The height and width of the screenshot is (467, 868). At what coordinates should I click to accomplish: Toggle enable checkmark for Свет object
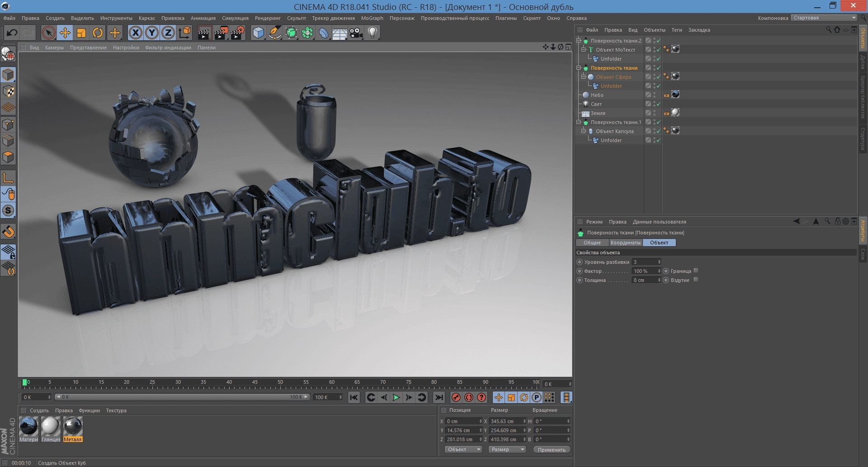(658, 104)
